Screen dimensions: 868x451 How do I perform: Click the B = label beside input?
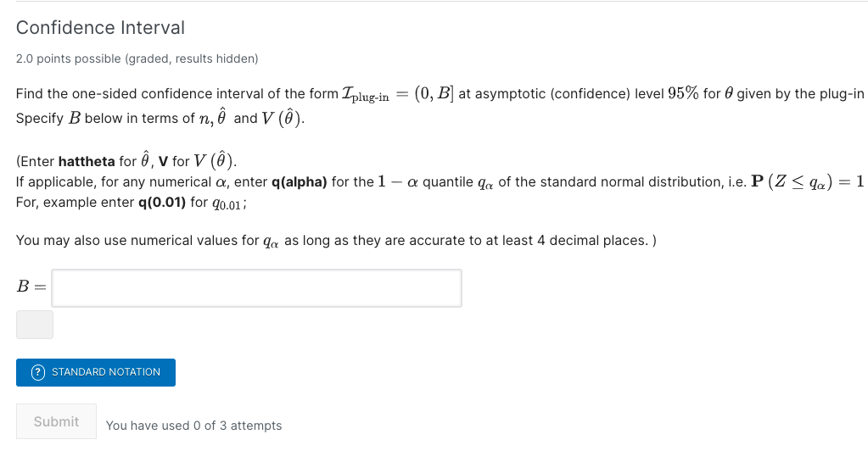click(31, 287)
